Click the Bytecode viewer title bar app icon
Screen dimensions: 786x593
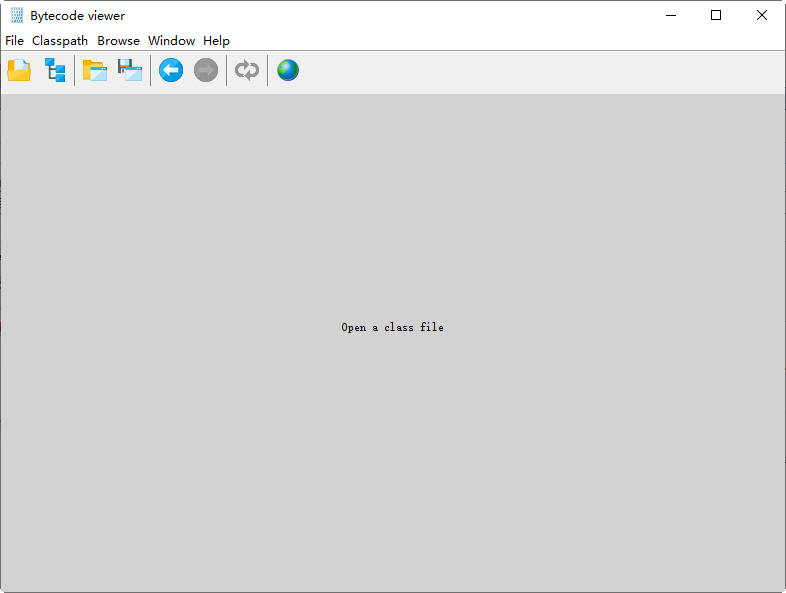click(x=17, y=16)
